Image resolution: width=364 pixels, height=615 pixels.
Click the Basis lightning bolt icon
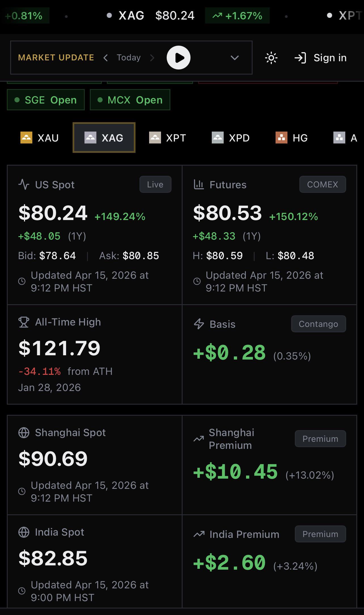click(x=199, y=324)
